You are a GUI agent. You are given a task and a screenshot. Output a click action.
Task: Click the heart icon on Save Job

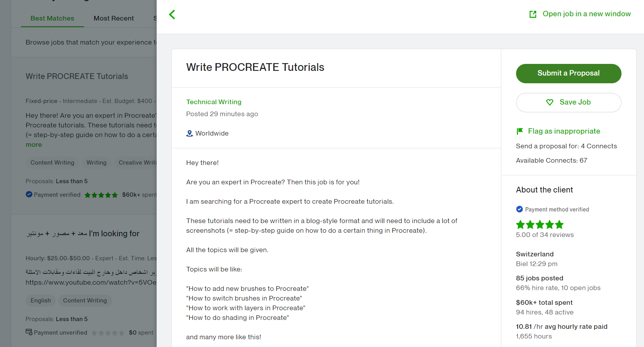click(550, 102)
